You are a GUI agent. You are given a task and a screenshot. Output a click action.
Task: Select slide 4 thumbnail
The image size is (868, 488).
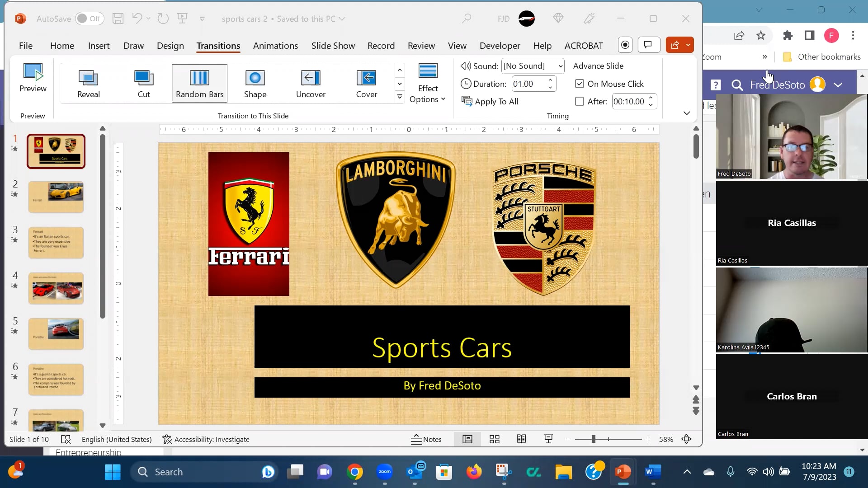click(x=56, y=288)
